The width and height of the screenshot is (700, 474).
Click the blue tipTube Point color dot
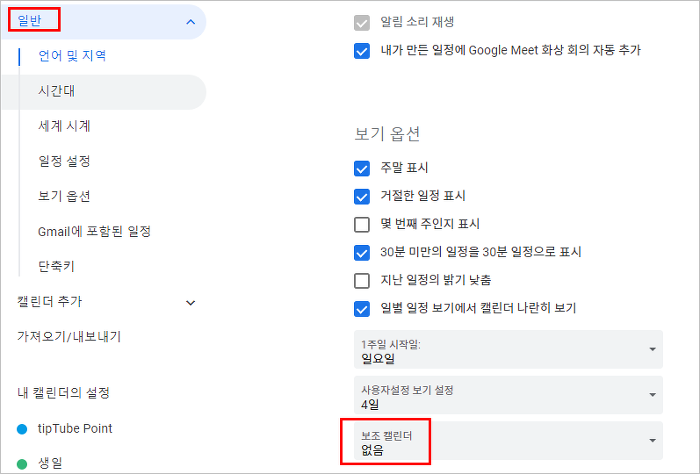pos(22,429)
